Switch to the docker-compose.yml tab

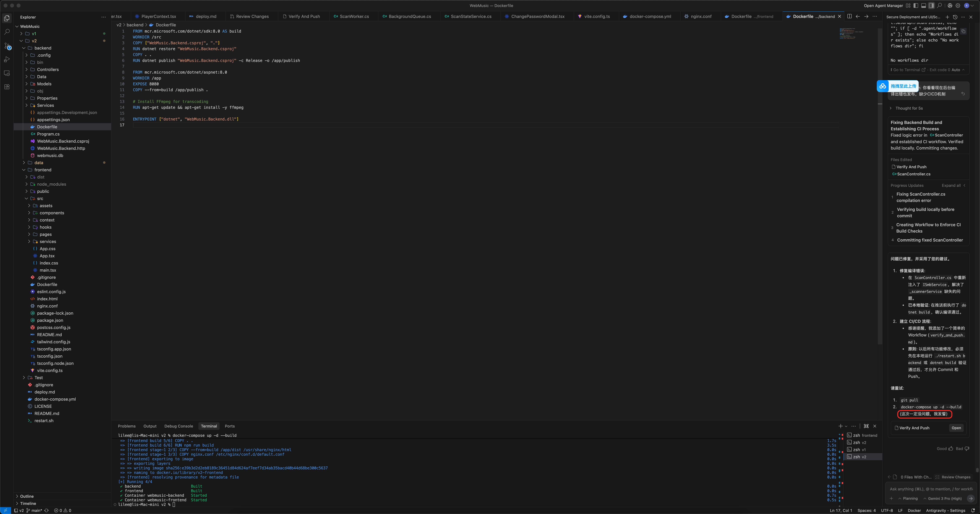pyautogui.click(x=650, y=16)
